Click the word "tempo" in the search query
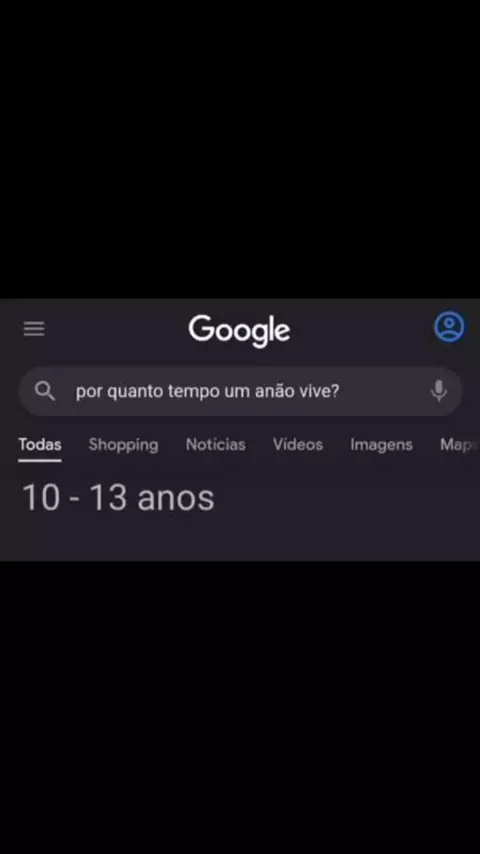480x854 pixels. [x=191, y=392]
